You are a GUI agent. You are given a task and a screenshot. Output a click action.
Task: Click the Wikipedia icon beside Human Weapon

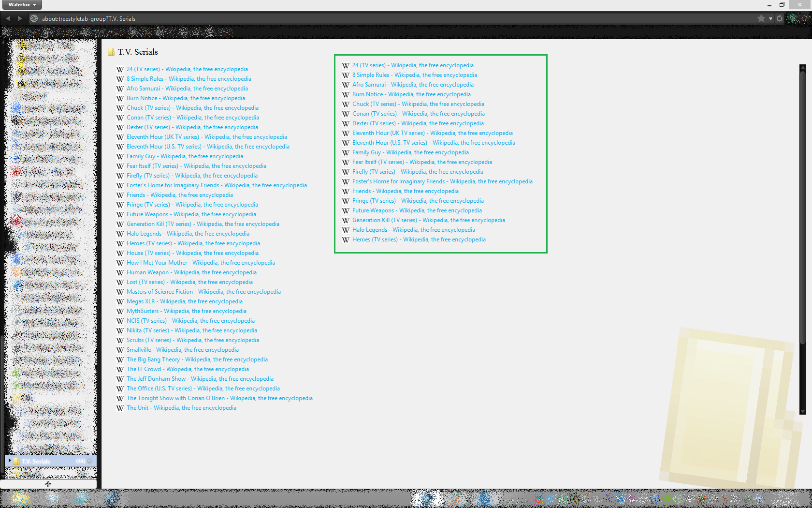[120, 272]
